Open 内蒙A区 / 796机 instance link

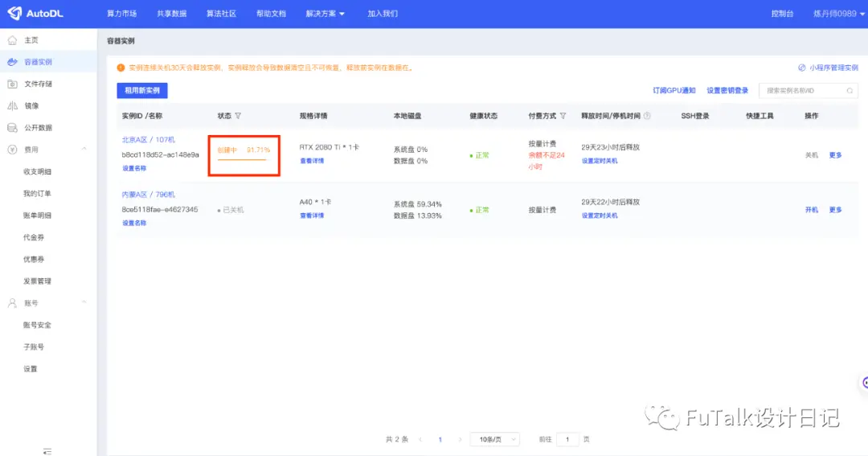(x=149, y=195)
